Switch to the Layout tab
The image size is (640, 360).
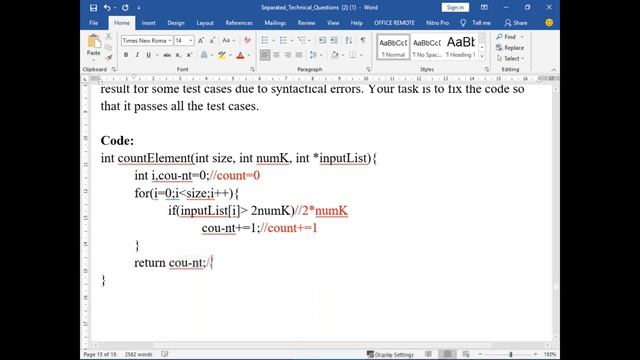[x=205, y=23]
